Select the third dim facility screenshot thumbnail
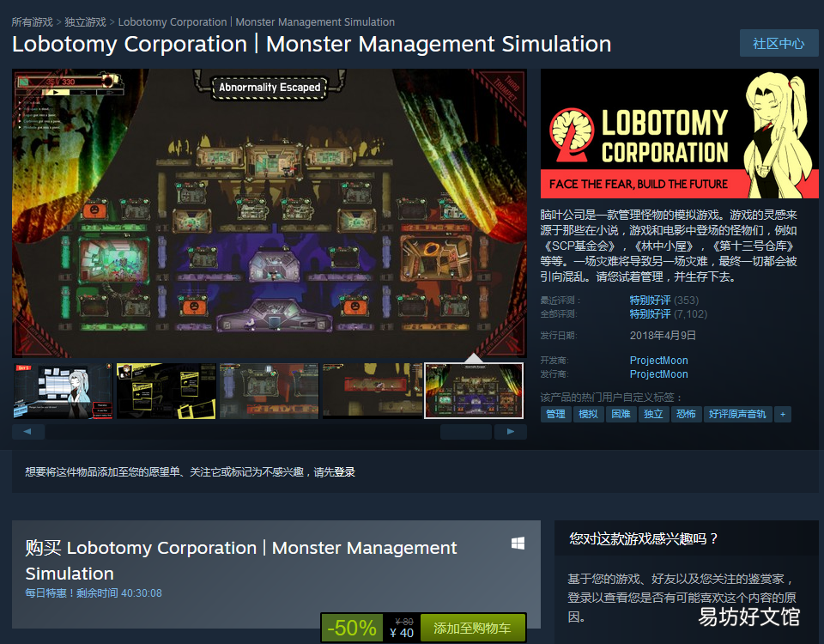Screen dimensions: 824x644 269,392
